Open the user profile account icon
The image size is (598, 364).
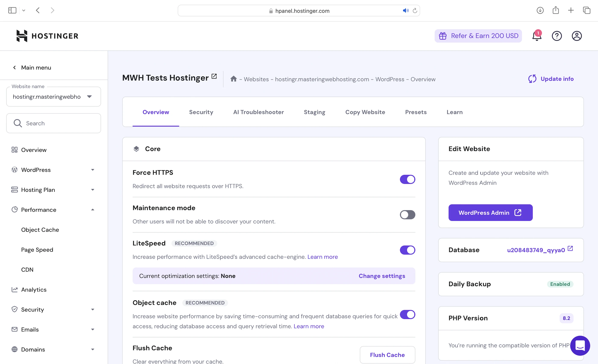tap(577, 36)
